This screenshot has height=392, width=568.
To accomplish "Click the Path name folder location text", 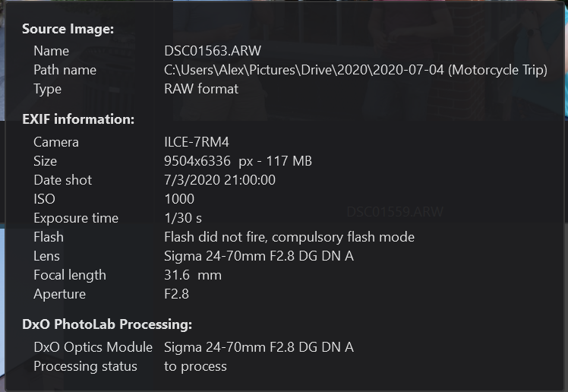I will (x=355, y=70).
